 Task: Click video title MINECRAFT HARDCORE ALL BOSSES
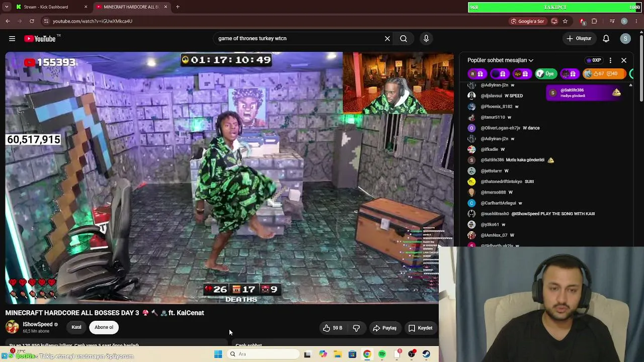tap(105, 313)
